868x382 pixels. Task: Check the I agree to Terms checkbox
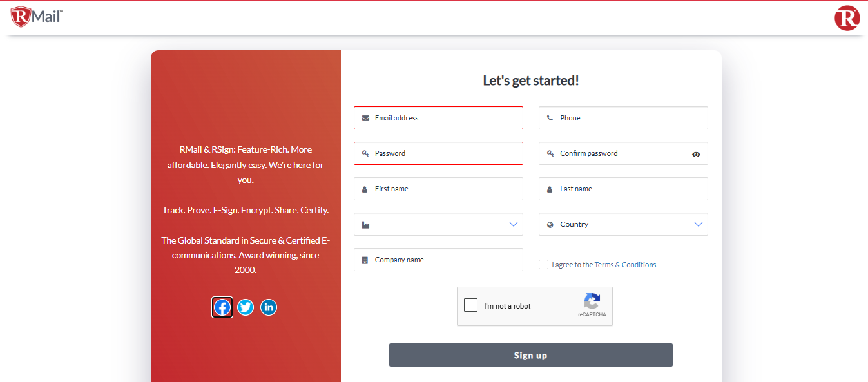point(543,264)
